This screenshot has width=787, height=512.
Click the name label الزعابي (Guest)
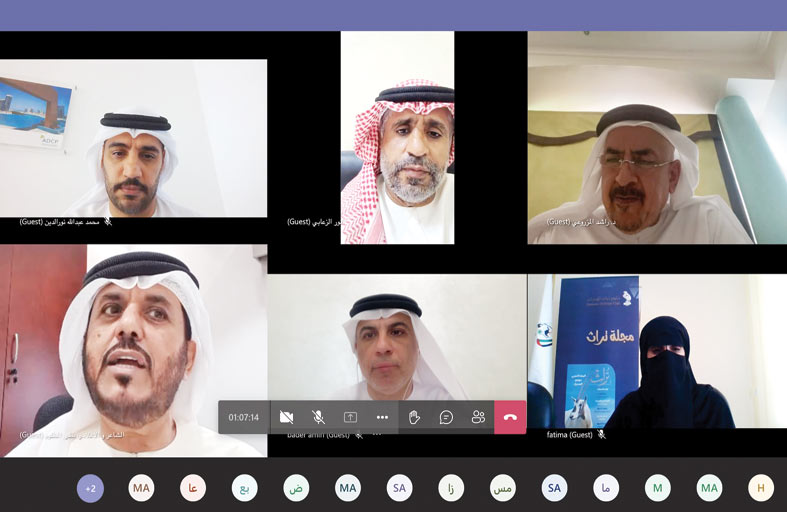[314, 221]
